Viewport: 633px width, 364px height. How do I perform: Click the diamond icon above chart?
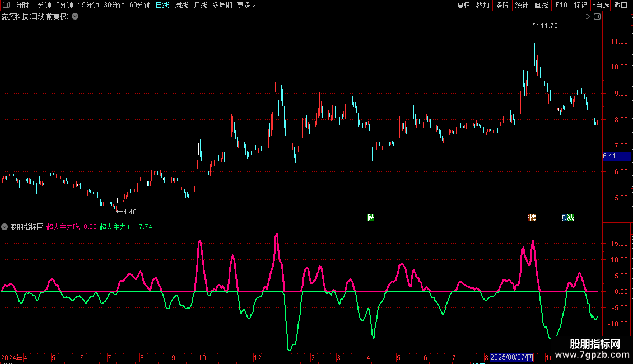587,17
